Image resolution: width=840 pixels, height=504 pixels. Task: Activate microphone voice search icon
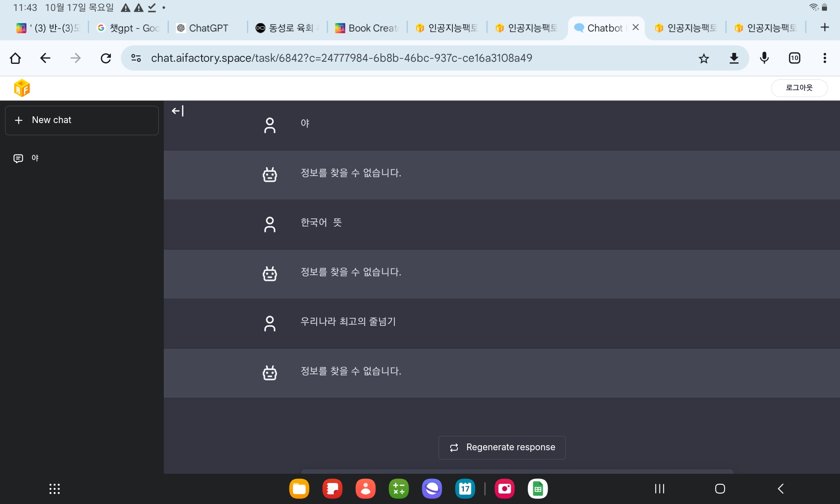click(764, 58)
